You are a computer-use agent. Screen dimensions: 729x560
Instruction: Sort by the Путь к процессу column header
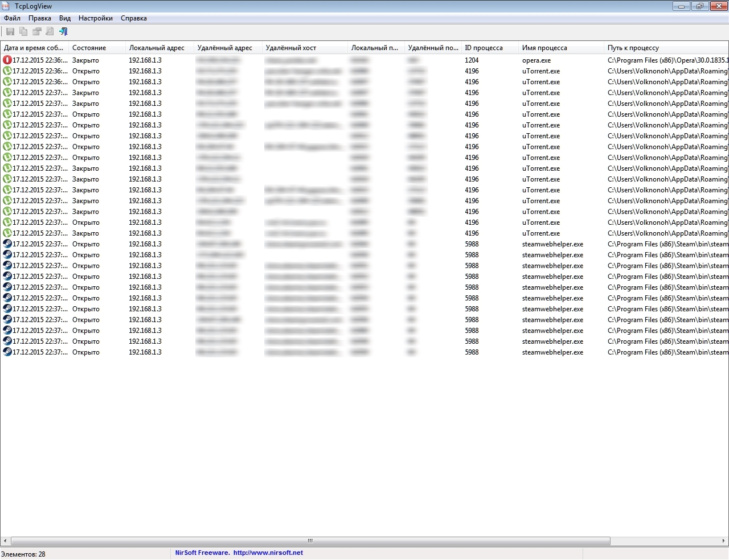(x=666, y=48)
